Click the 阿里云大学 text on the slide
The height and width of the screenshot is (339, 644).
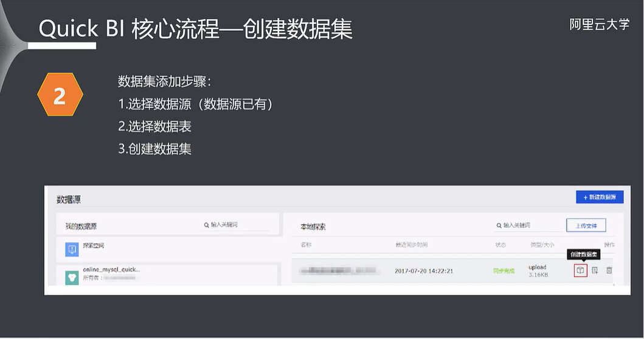[599, 25]
